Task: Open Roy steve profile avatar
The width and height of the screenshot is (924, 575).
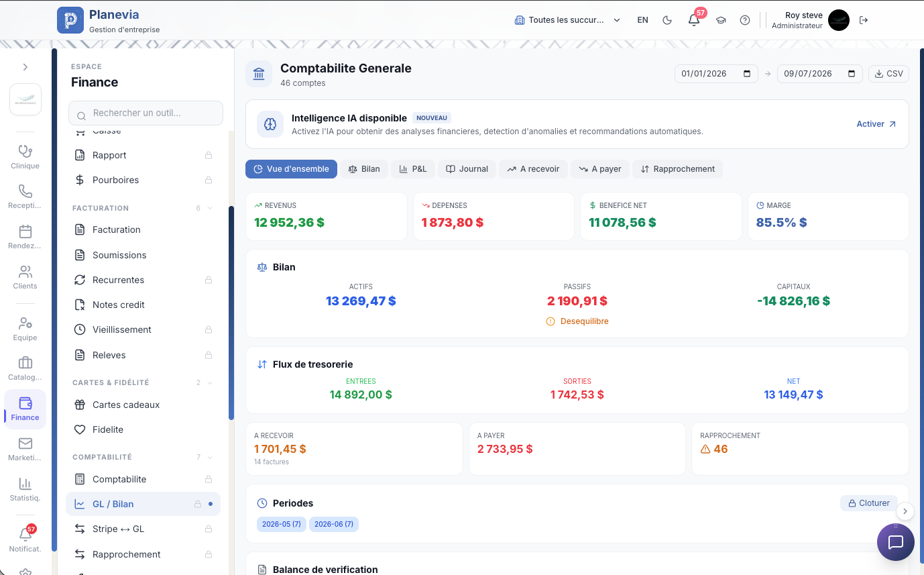Action: (x=839, y=20)
